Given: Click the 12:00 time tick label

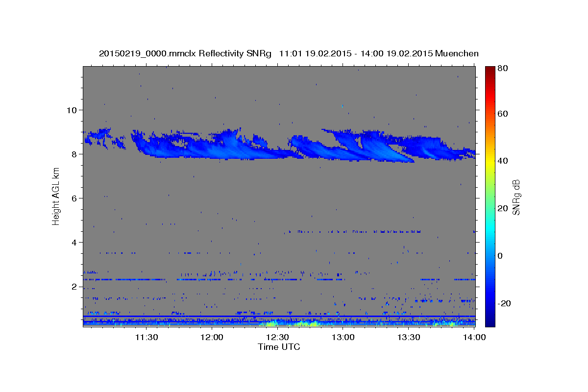Looking at the screenshot, I should (x=212, y=337).
